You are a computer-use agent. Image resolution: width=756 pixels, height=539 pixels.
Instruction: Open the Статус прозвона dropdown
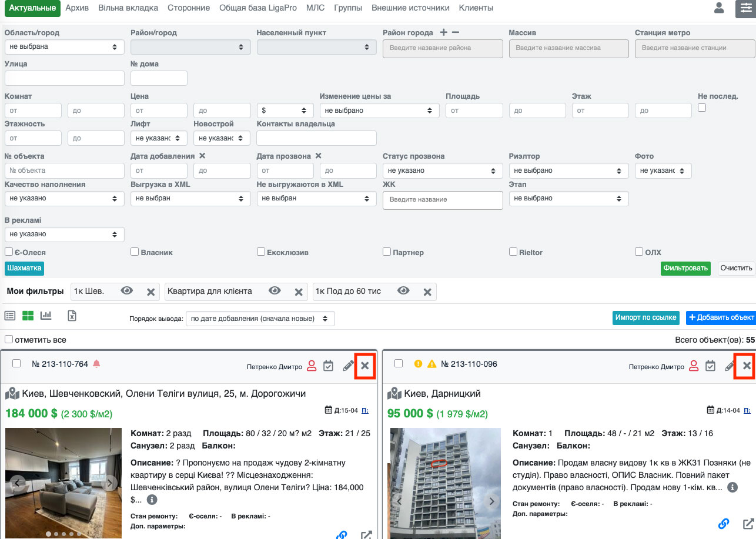click(x=443, y=170)
